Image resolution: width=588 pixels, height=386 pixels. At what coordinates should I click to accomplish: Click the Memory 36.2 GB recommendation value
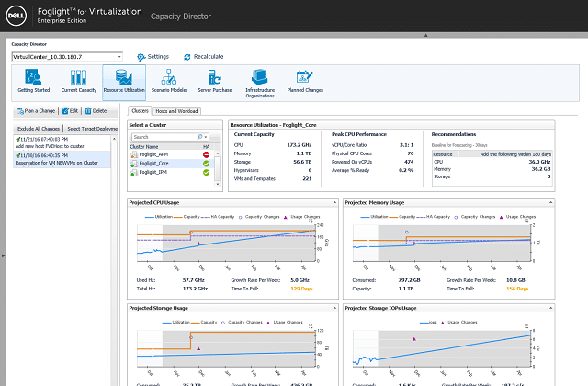click(541, 169)
